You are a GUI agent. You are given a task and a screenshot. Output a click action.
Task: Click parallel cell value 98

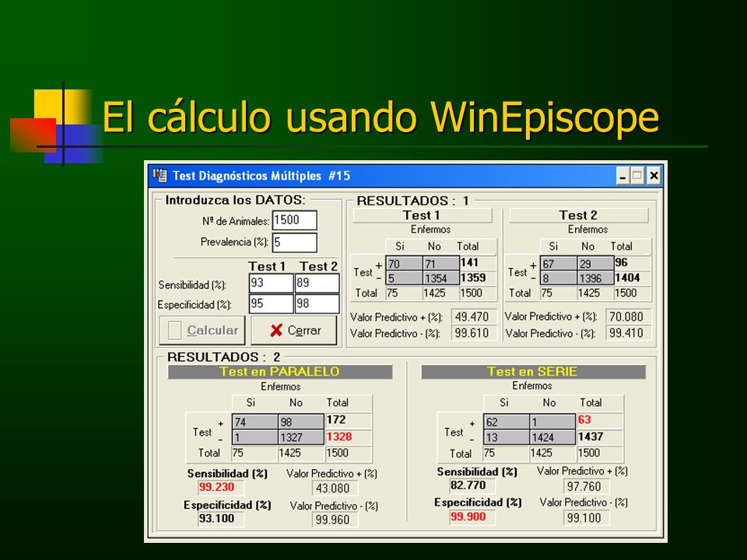point(301,422)
